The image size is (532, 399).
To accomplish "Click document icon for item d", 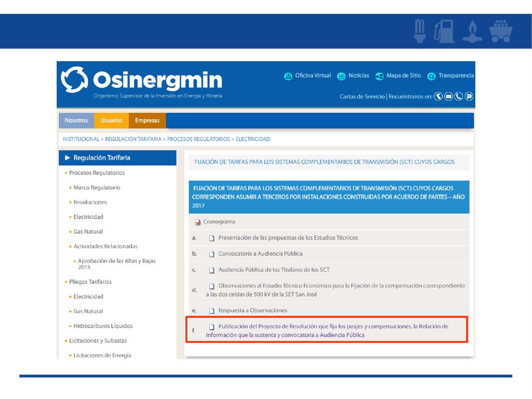I will pyautogui.click(x=212, y=286).
